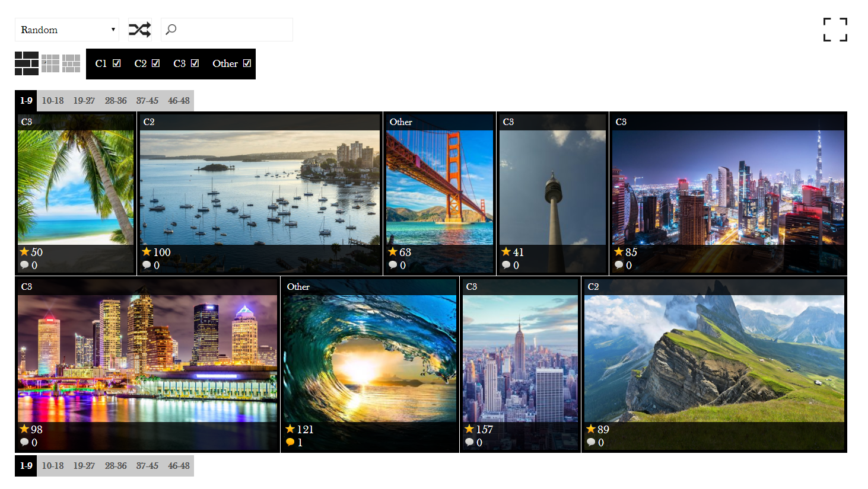This screenshot has height=489, width=868.
Task: Click the C2 label on the harbor photo
Action: point(149,122)
